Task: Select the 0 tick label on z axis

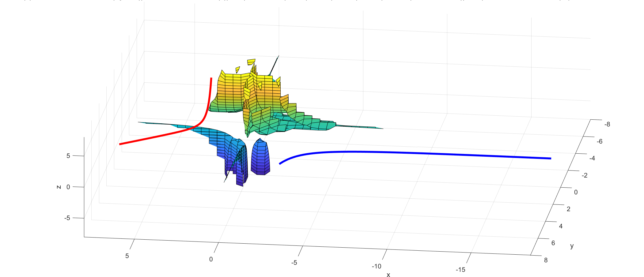Action: (x=68, y=187)
